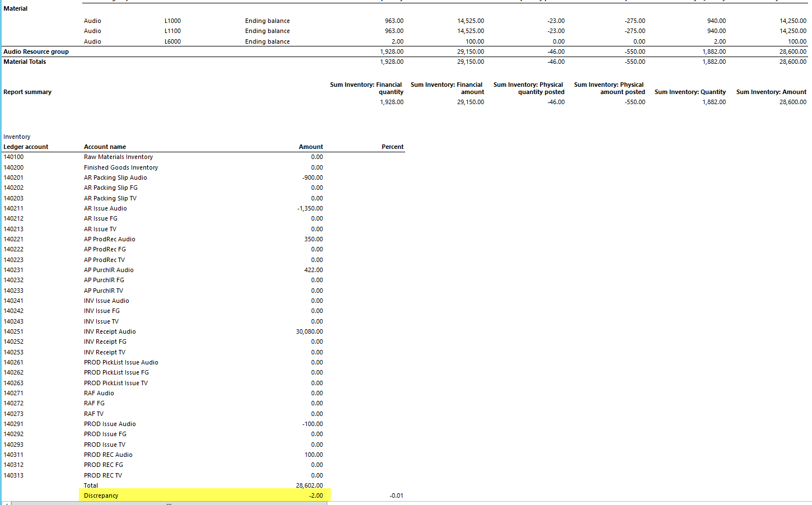Select AP PurchIR Audio amount 422.00
The height and width of the screenshot is (505, 812).
313,270
